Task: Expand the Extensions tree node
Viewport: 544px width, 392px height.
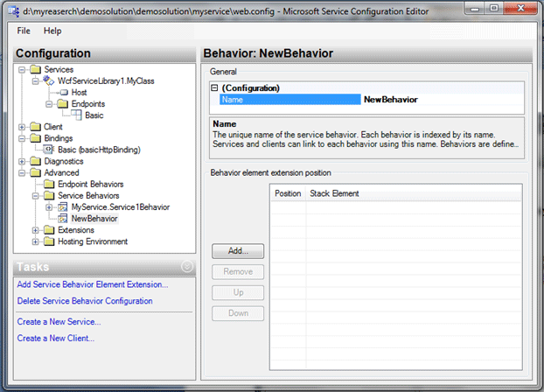Action: coord(35,230)
